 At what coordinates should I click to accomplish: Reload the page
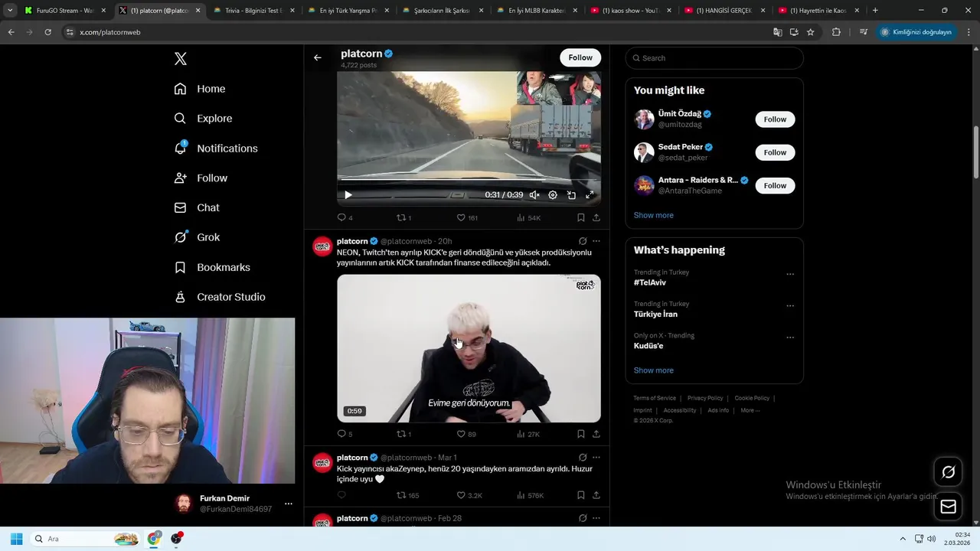(47, 32)
